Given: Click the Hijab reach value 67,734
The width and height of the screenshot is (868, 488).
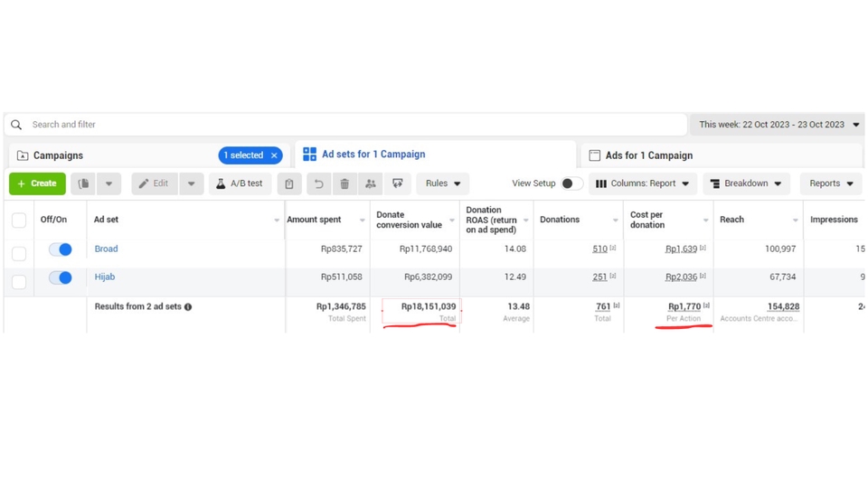Looking at the screenshot, I should click(783, 277).
